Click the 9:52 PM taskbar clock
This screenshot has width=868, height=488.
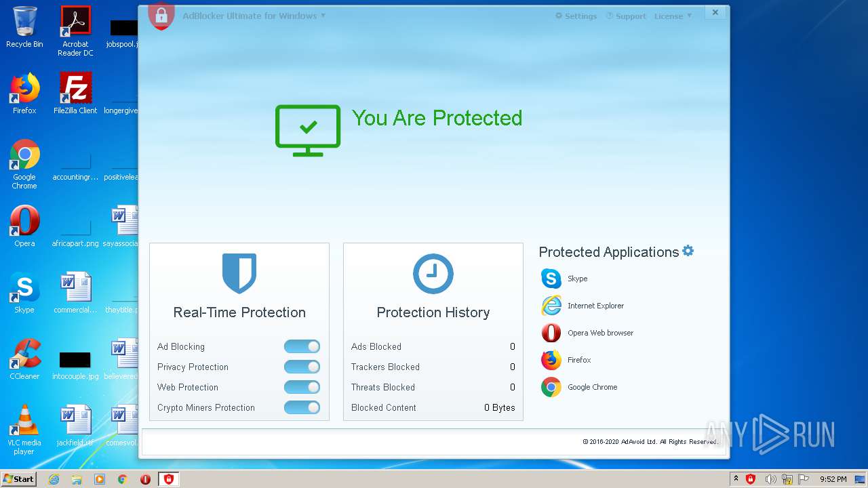(833, 479)
